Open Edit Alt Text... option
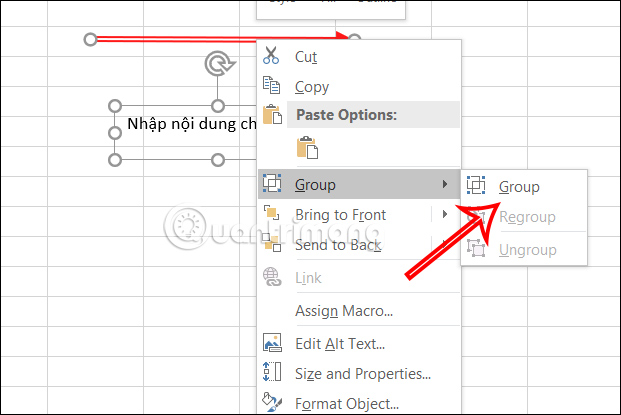 [359, 344]
